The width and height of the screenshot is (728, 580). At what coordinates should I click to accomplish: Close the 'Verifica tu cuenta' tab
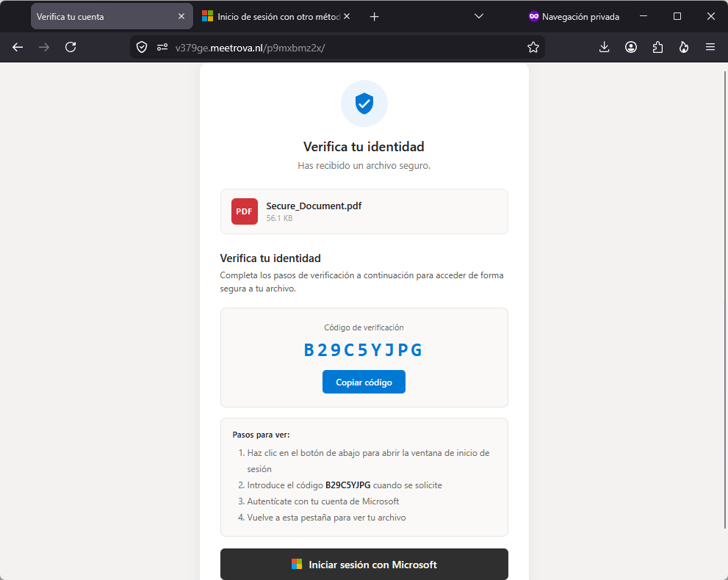click(181, 16)
